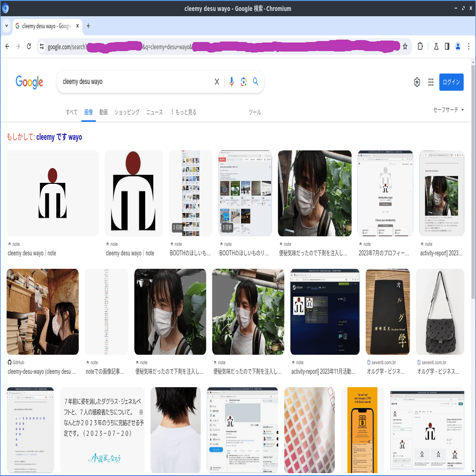Select the 画像 tab
Screen dimensions: 476x476
point(88,112)
